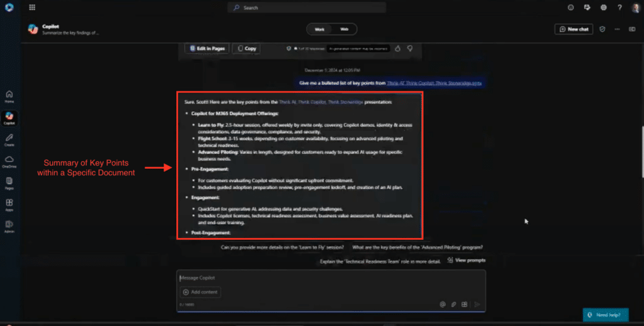Click the Copy button
This screenshot has width=644, height=326.
pos(247,48)
